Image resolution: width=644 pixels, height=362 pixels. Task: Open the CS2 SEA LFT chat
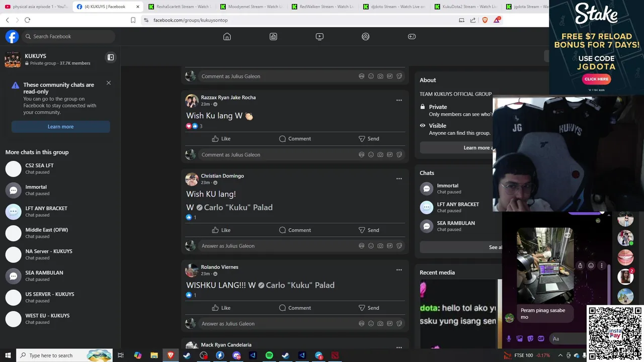pyautogui.click(x=60, y=169)
